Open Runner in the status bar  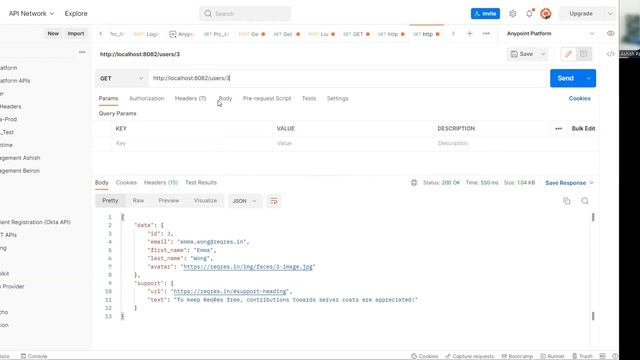point(552,356)
